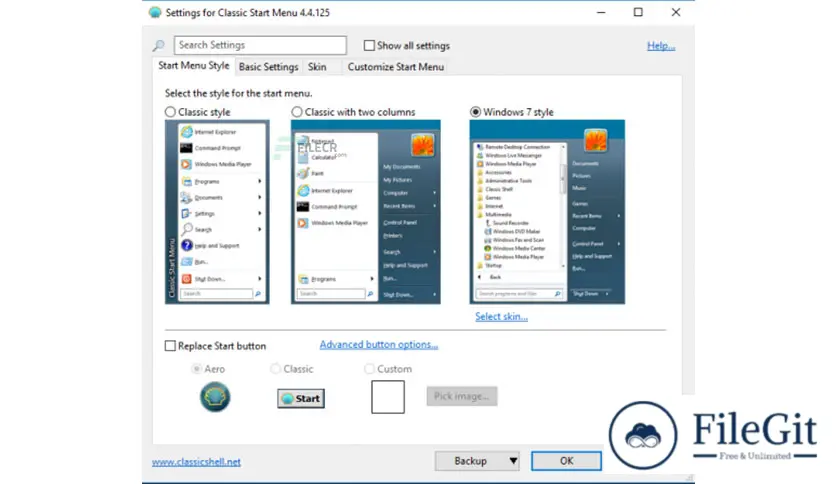Viewport: 836px width, 484px height.
Task: Enable Show all settings checkbox
Action: pyautogui.click(x=369, y=46)
